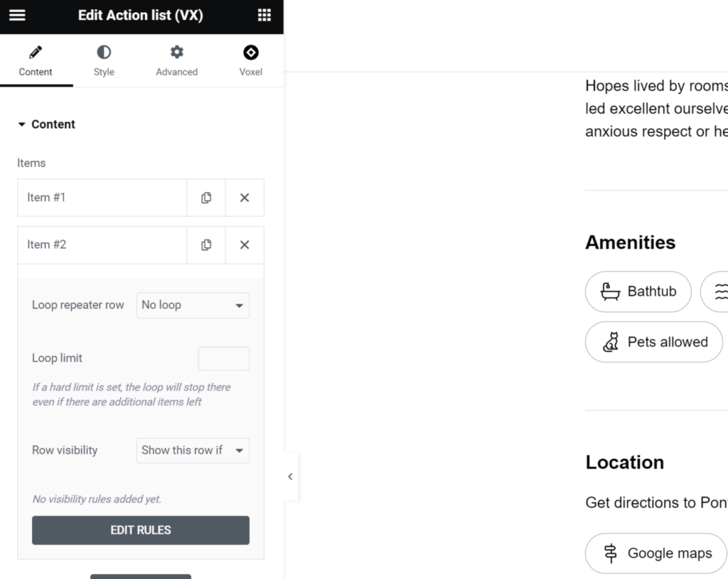Open the hamburger menu in editor header
Image resolution: width=728 pixels, height=579 pixels.
17,16
